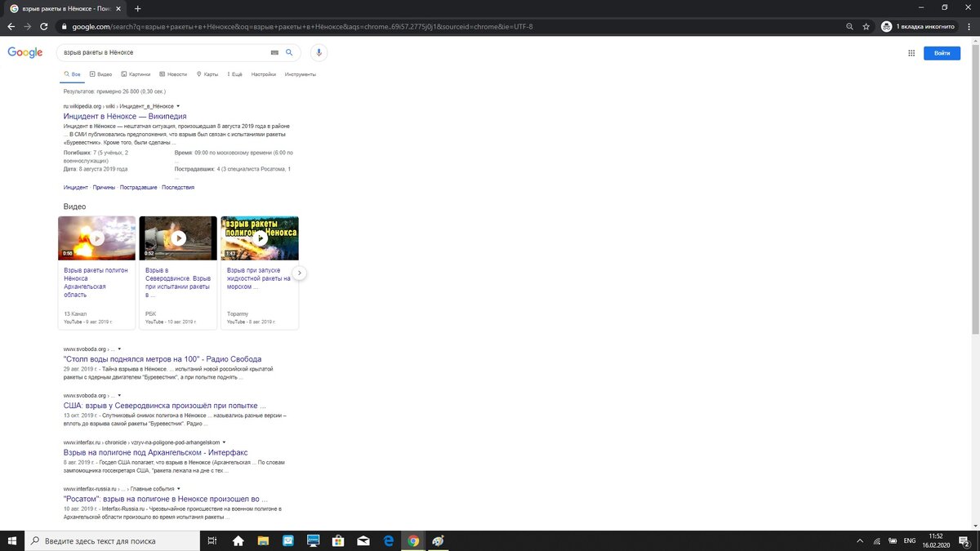
Task: Open 'Взрыв на полигоне под Архангельском - Интерфакс'
Action: tap(155, 451)
